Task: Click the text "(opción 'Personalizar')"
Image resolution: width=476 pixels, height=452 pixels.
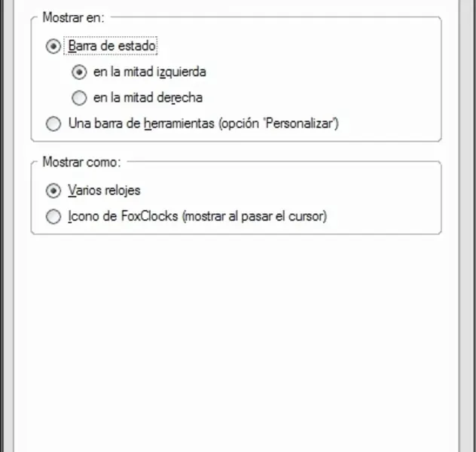Action: click(x=279, y=124)
